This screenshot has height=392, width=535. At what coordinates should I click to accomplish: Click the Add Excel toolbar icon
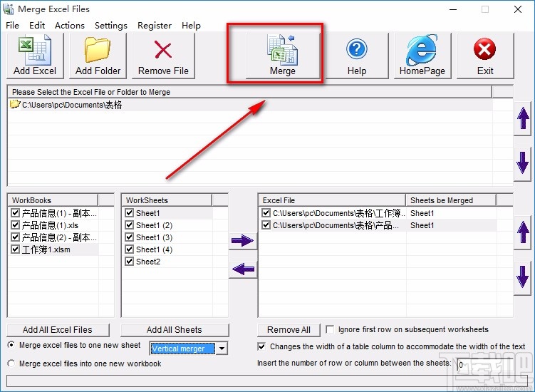coord(35,50)
